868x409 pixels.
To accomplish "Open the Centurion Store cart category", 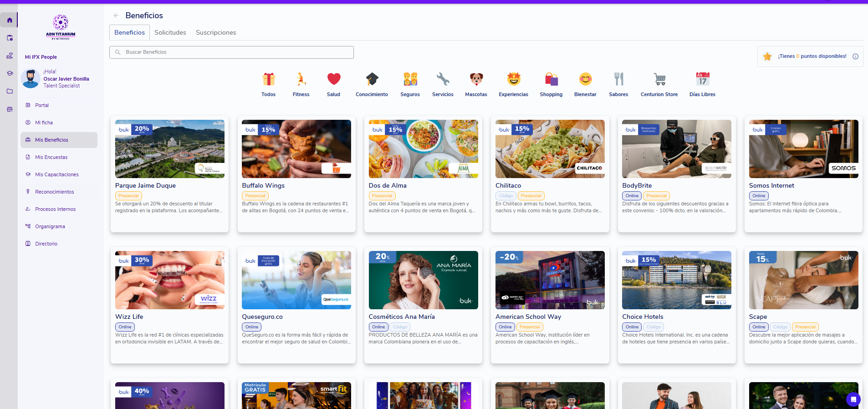I will (659, 79).
